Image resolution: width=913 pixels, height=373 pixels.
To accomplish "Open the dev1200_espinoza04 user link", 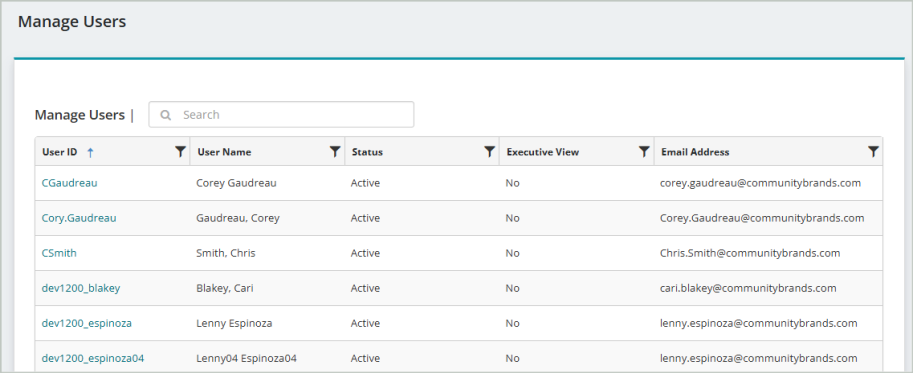I will point(93,358).
